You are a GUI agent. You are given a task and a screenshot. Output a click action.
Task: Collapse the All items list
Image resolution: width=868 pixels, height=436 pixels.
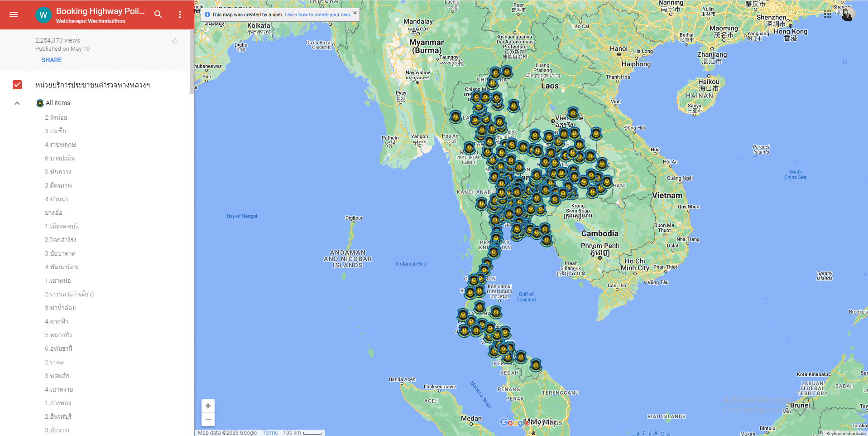click(17, 103)
